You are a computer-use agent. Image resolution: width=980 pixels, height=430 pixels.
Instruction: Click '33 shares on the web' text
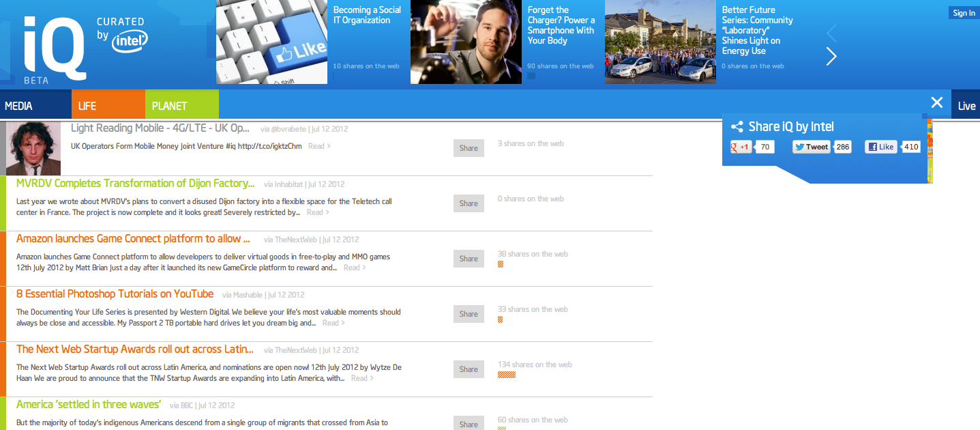click(533, 309)
